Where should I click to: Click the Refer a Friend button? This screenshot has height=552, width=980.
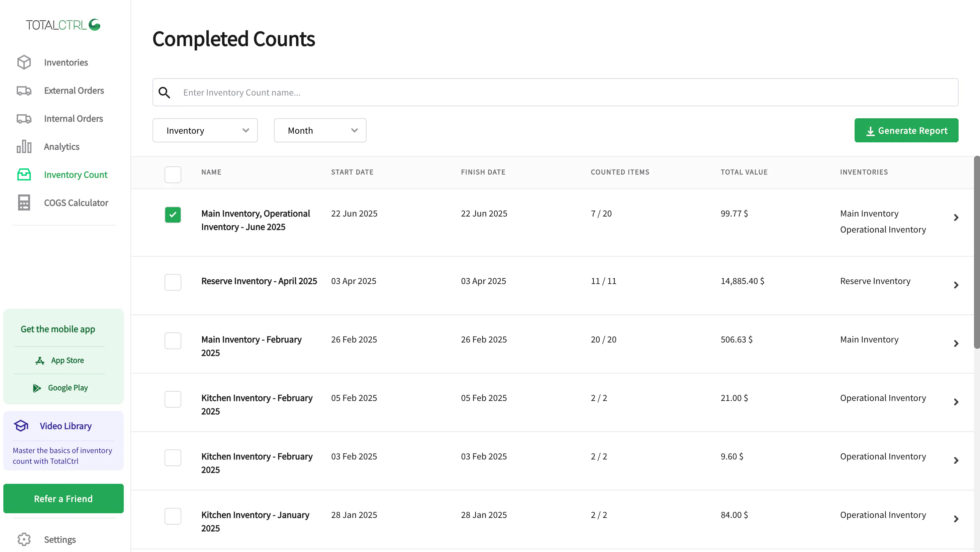click(x=64, y=499)
